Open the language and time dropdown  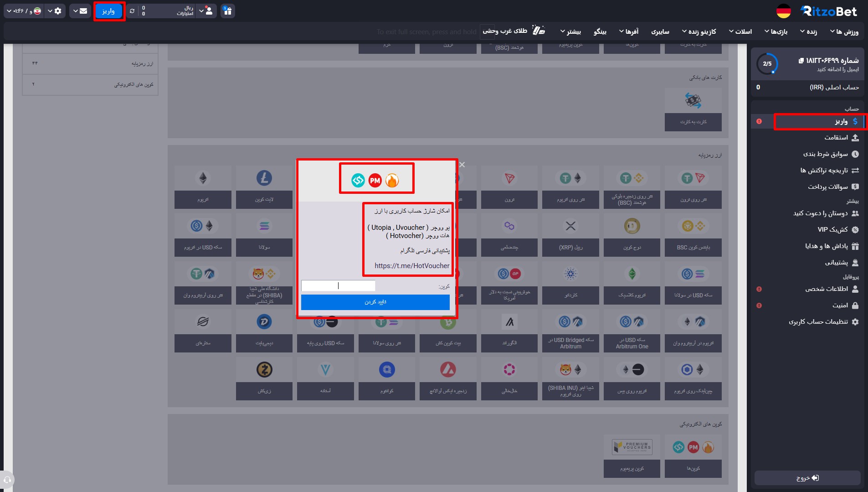(24, 11)
